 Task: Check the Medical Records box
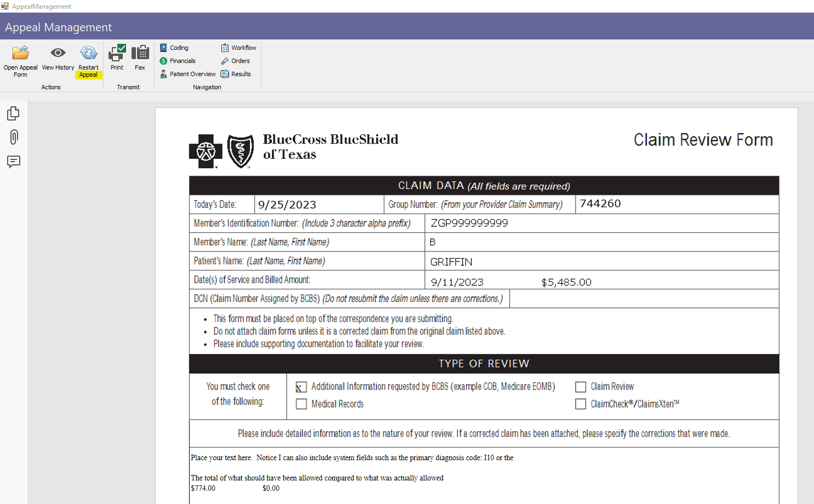click(301, 404)
